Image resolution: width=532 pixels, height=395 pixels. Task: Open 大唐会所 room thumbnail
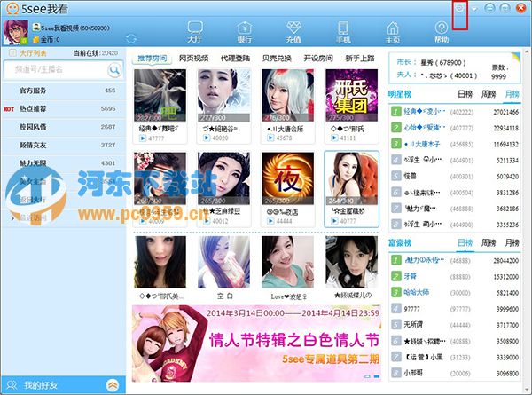(x=287, y=96)
